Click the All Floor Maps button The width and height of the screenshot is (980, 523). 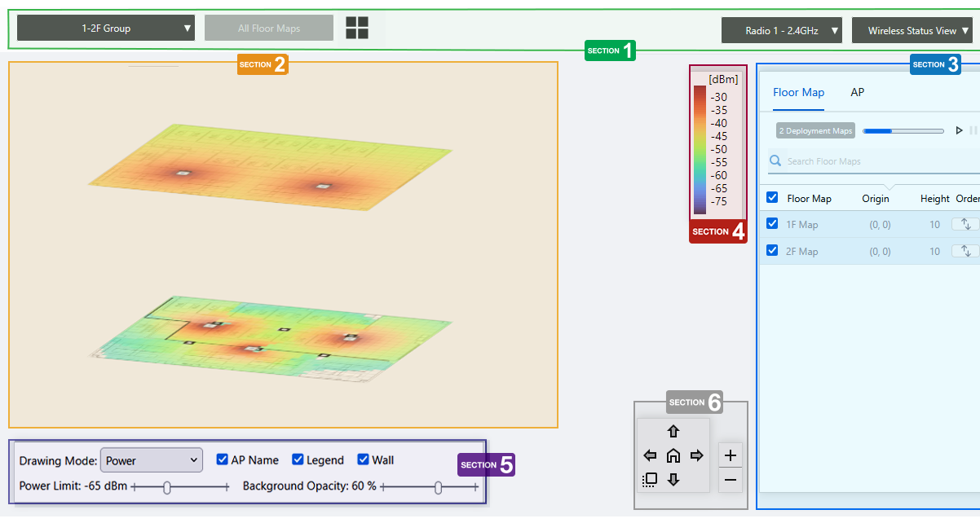tap(269, 29)
